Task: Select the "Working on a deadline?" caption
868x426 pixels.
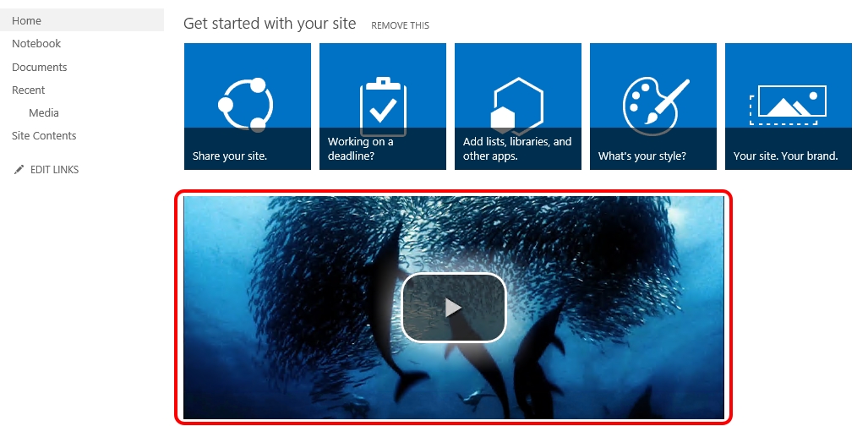Action: coord(361,149)
